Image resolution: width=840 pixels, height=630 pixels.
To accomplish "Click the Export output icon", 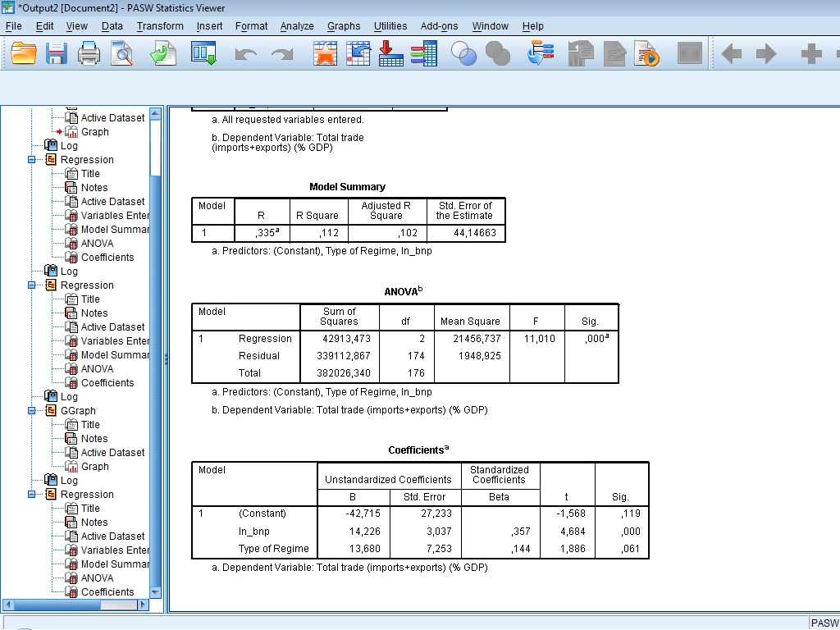I will (x=163, y=54).
